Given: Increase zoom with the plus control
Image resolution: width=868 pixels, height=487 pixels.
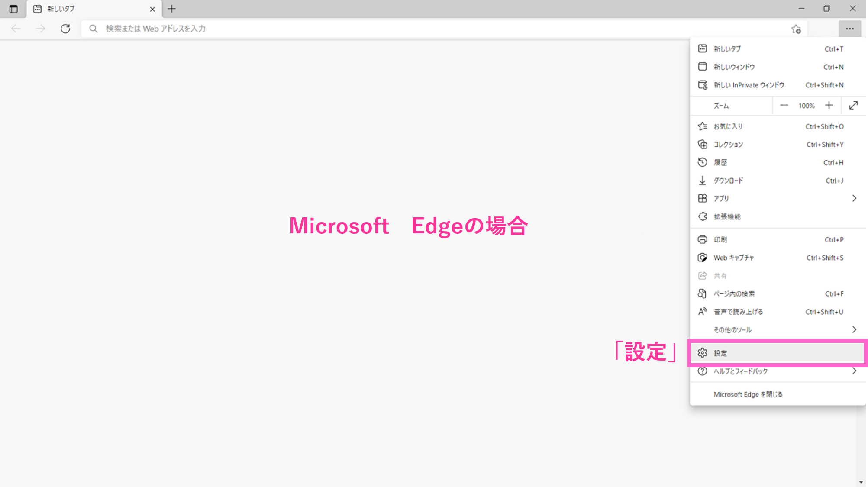Looking at the screenshot, I should click(x=829, y=105).
